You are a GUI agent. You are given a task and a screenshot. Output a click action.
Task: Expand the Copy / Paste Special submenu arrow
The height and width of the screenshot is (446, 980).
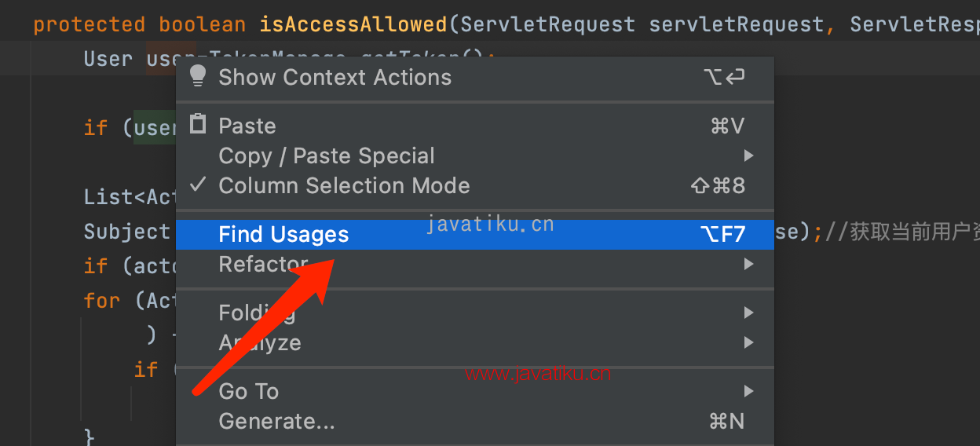[x=748, y=155]
